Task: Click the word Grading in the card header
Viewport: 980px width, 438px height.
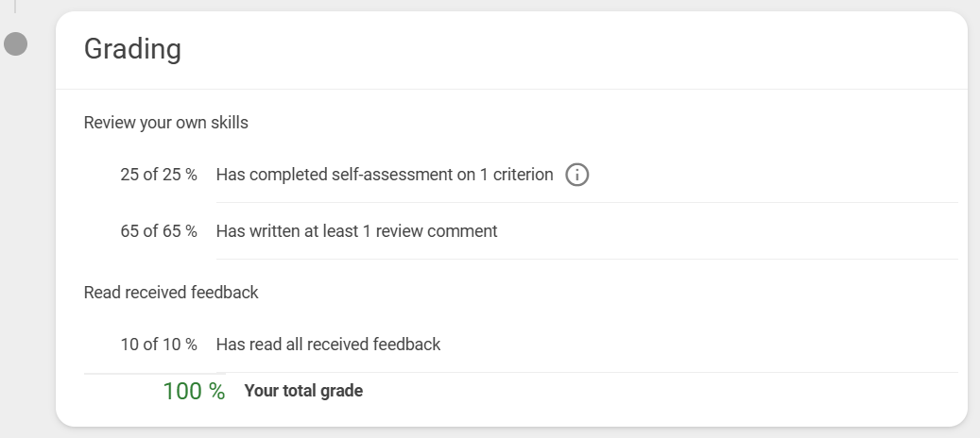Action: (x=132, y=49)
